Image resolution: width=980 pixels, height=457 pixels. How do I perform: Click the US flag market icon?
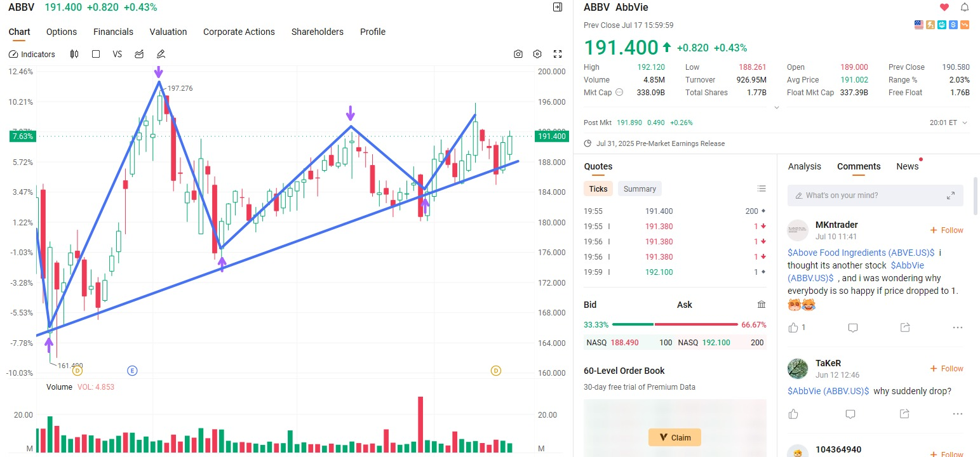[919, 25]
